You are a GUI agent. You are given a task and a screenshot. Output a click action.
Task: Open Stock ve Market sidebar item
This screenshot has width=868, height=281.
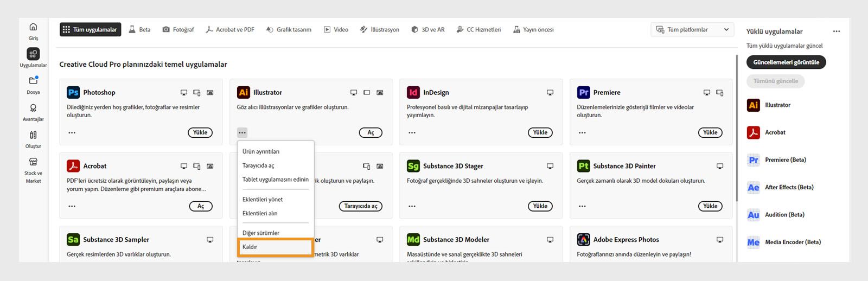33,170
